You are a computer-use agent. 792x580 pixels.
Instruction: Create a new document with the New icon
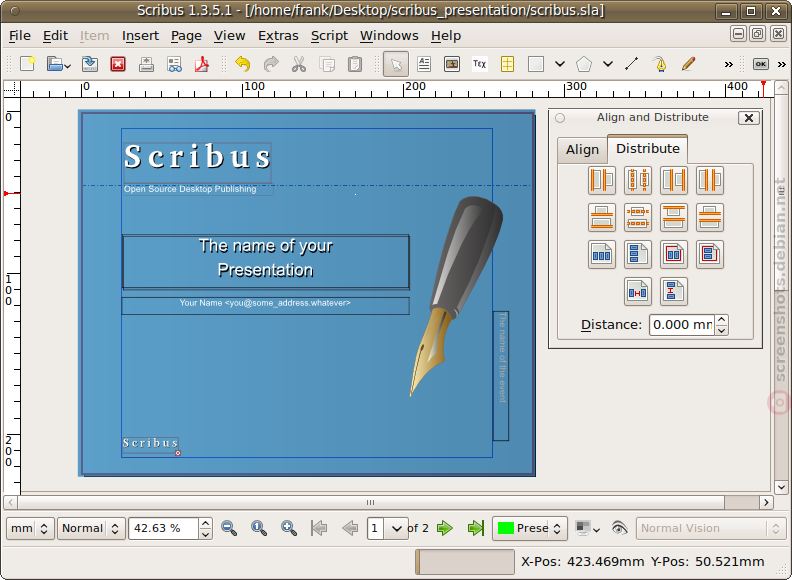tap(28, 64)
